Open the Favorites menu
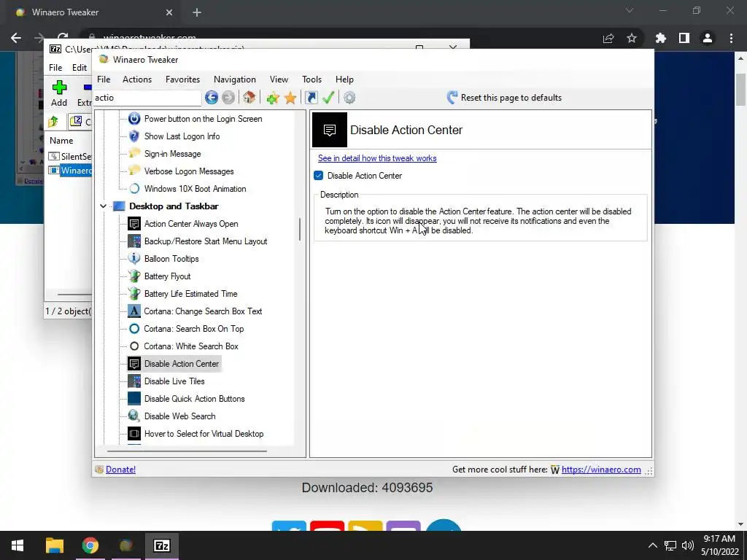Image resolution: width=747 pixels, height=560 pixels. point(182,79)
